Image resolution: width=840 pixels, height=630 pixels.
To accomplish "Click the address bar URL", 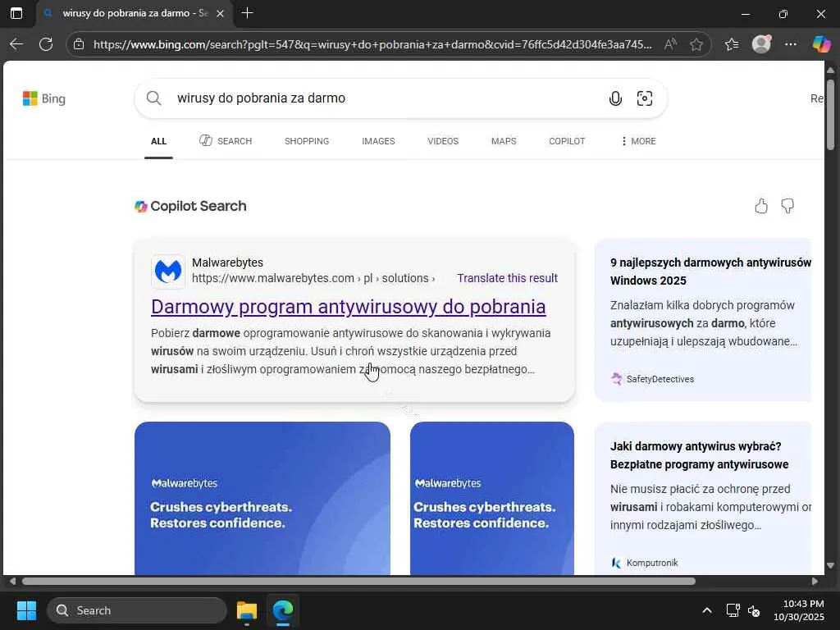I will coord(372,44).
